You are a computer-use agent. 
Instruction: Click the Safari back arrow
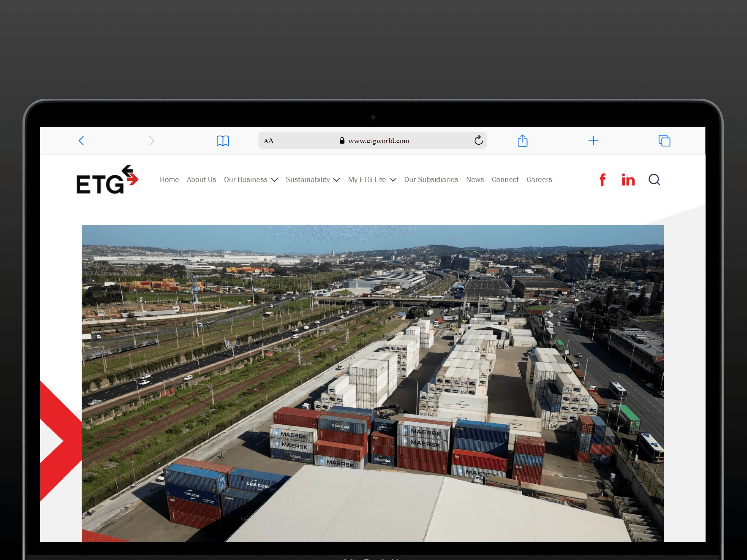click(x=81, y=141)
